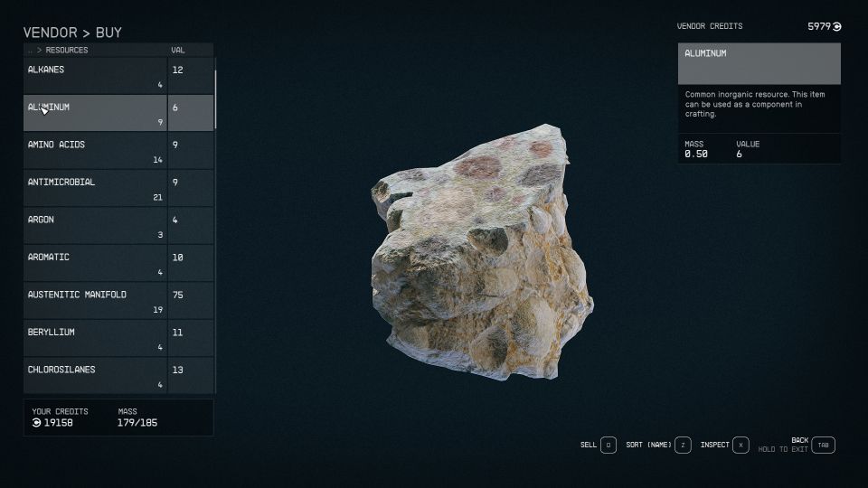868x488 pixels.
Task: Select the Chlorosilanes entry
Action: tap(118, 375)
